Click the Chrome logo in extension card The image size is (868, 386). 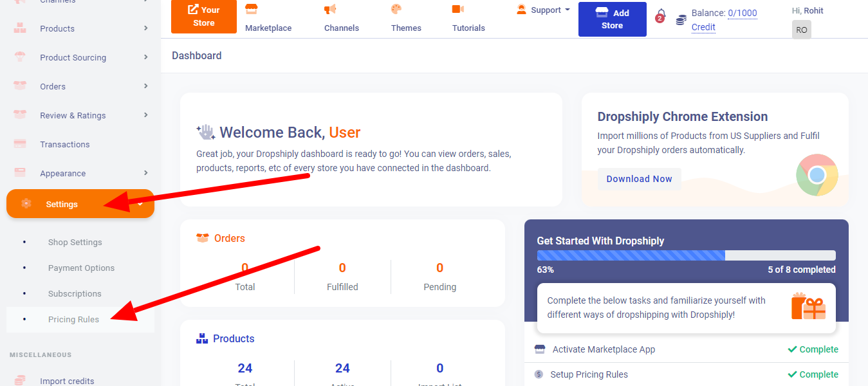click(817, 175)
